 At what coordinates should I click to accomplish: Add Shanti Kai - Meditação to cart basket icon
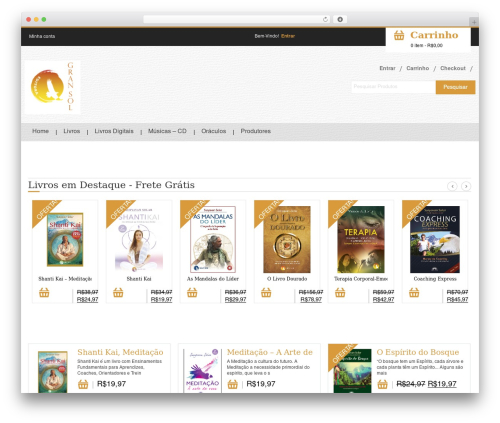coord(44,293)
